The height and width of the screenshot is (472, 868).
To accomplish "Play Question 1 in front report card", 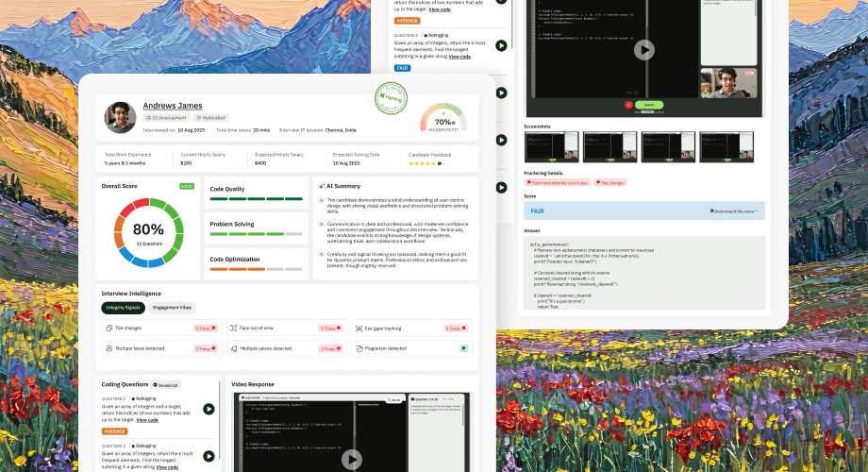I will (x=209, y=409).
